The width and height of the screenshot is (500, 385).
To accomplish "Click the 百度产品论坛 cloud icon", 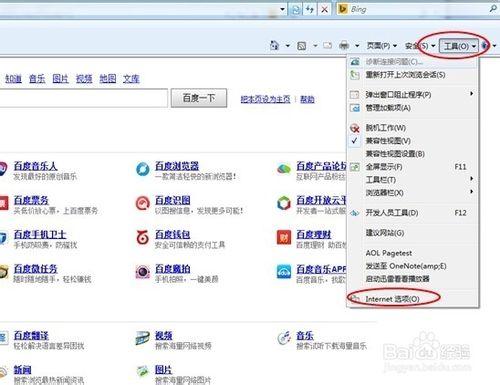I will coord(284,169).
